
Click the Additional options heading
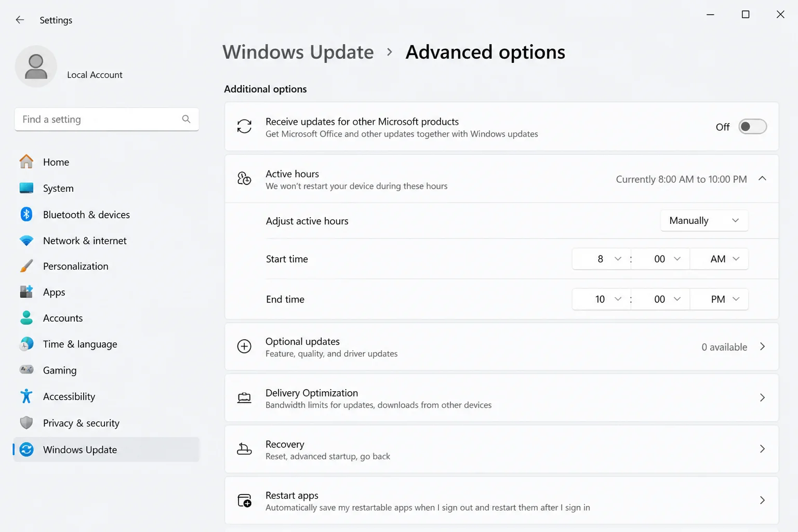(x=265, y=89)
